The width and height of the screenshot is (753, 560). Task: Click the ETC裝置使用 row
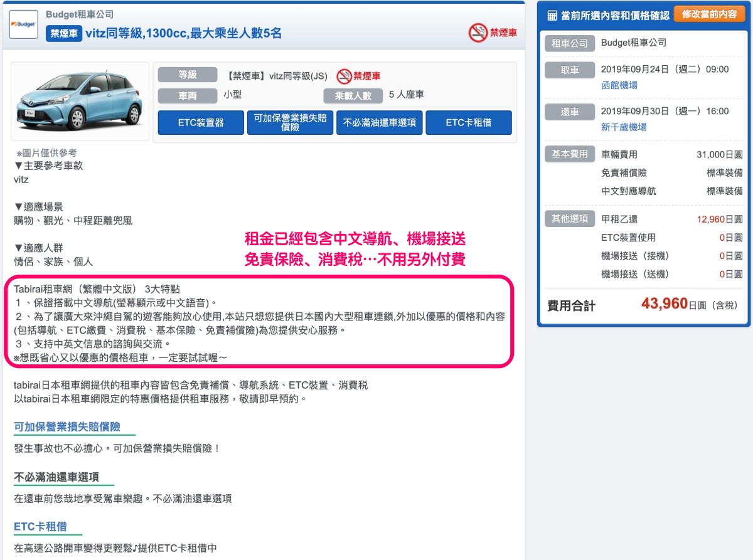[672, 237]
